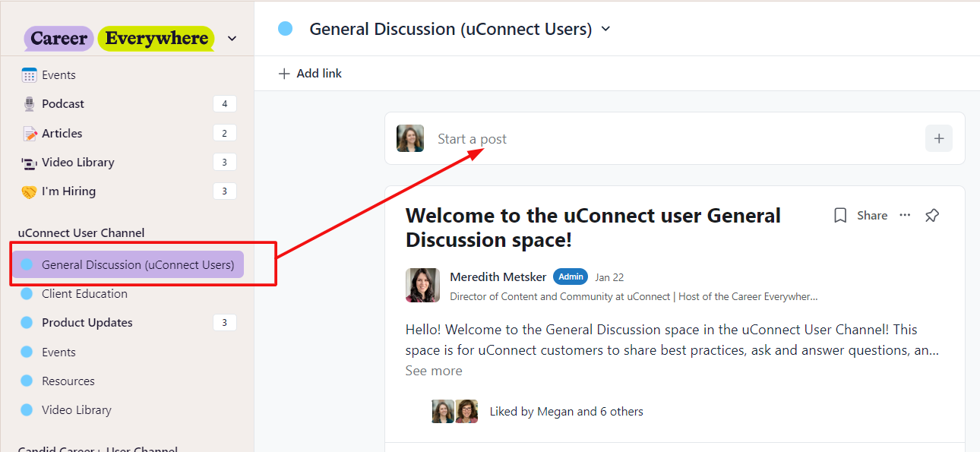View who liked the post
Viewport: 980px width, 452px height.
[566, 412]
